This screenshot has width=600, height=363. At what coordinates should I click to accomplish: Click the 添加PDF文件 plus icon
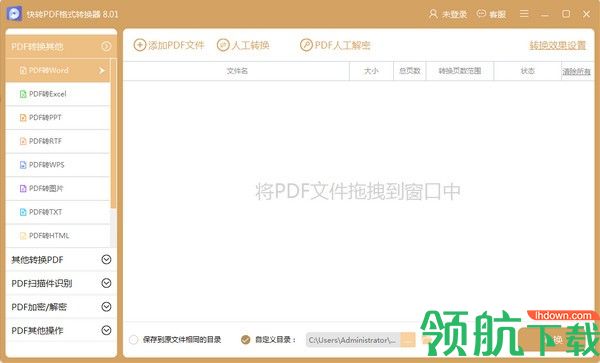[140, 45]
